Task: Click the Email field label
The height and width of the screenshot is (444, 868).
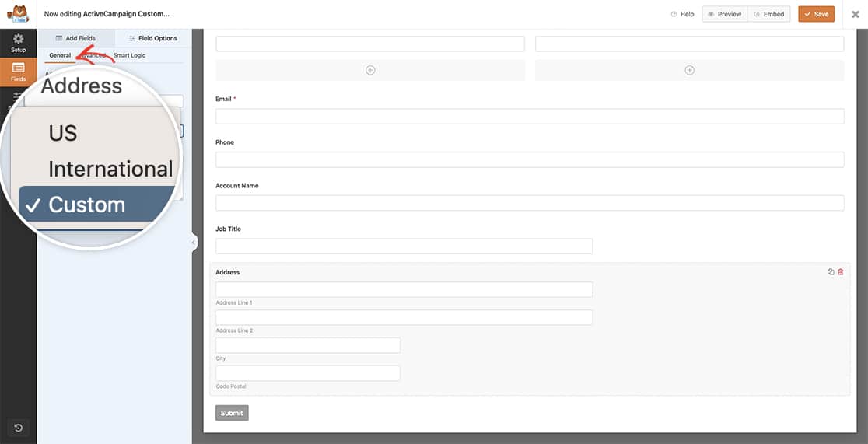Action: (x=224, y=99)
